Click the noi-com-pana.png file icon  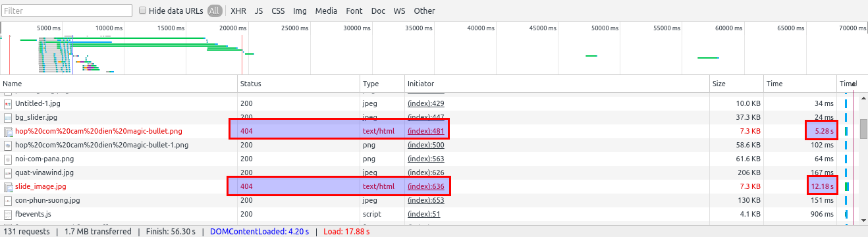(8, 159)
